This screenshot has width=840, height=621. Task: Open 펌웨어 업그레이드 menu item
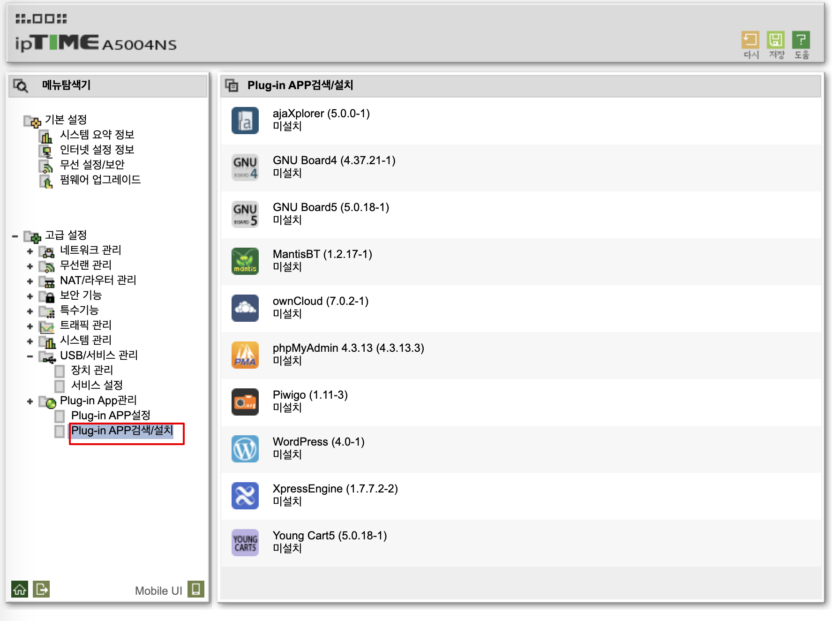point(100,180)
